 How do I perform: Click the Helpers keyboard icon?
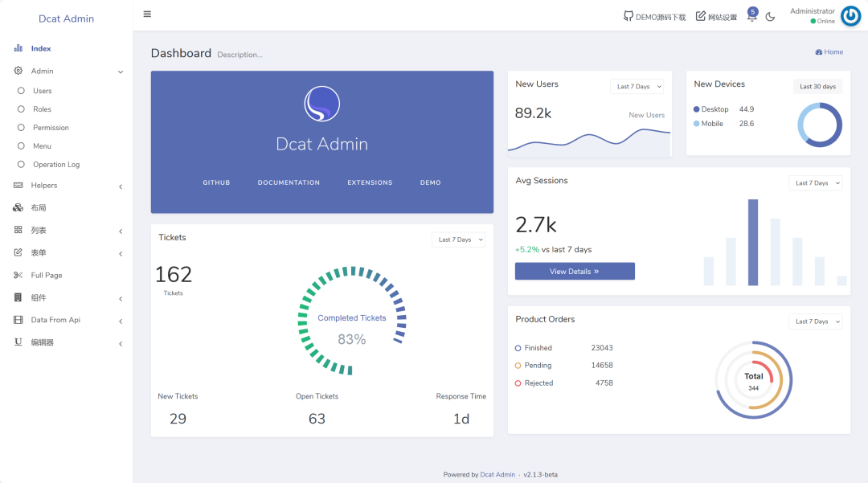click(x=18, y=186)
